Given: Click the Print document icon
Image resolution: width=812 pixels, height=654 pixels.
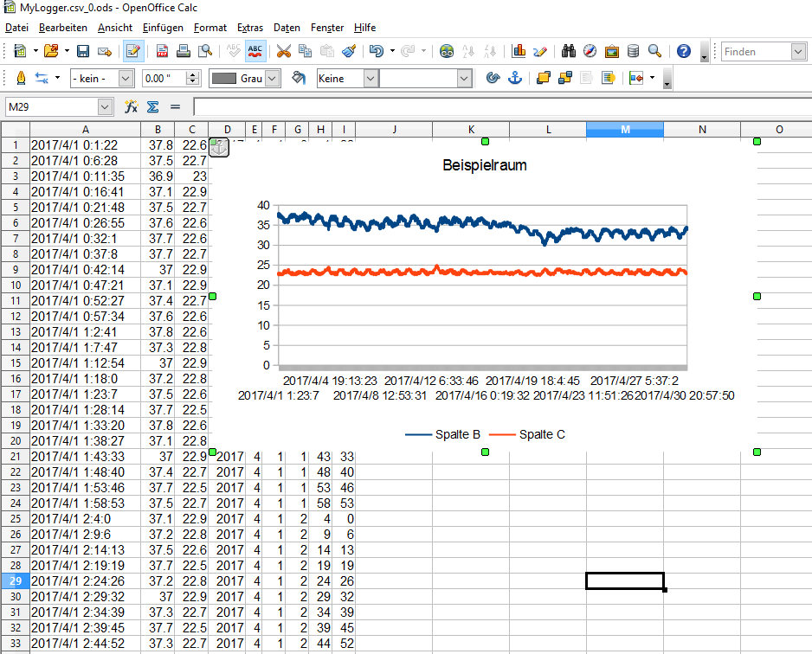Looking at the screenshot, I should click(x=184, y=51).
